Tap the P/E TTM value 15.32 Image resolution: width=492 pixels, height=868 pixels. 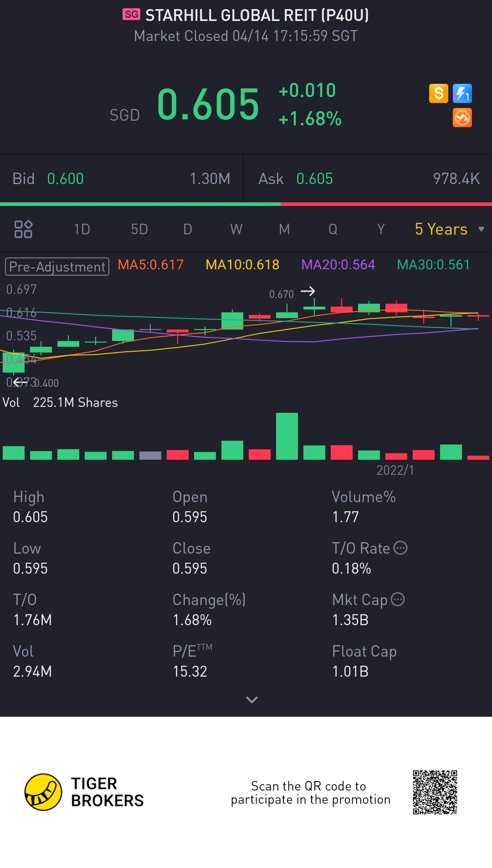pyautogui.click(x=190, y=671)
